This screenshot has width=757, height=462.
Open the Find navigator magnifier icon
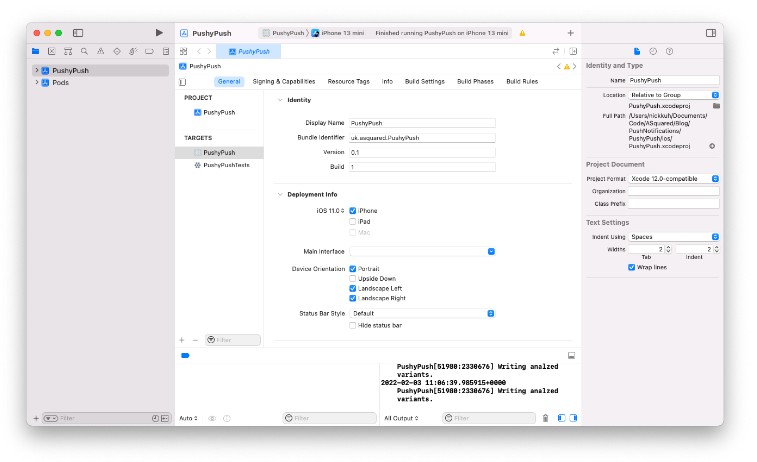coord(84,51)
